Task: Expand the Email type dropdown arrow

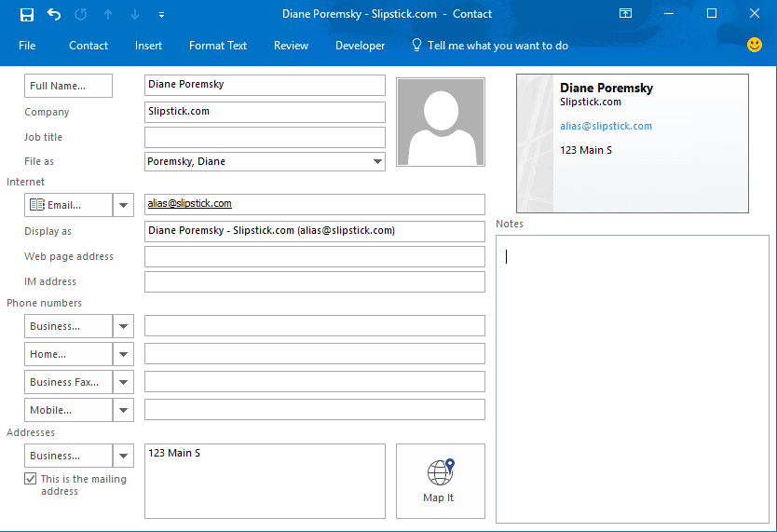Action: [x=123, y=205]
